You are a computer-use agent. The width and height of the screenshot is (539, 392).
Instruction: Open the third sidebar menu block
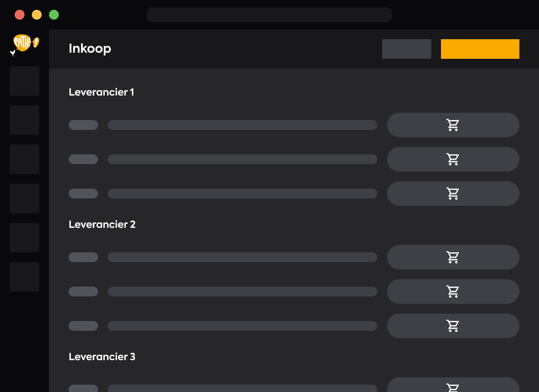tap(24, 159)
